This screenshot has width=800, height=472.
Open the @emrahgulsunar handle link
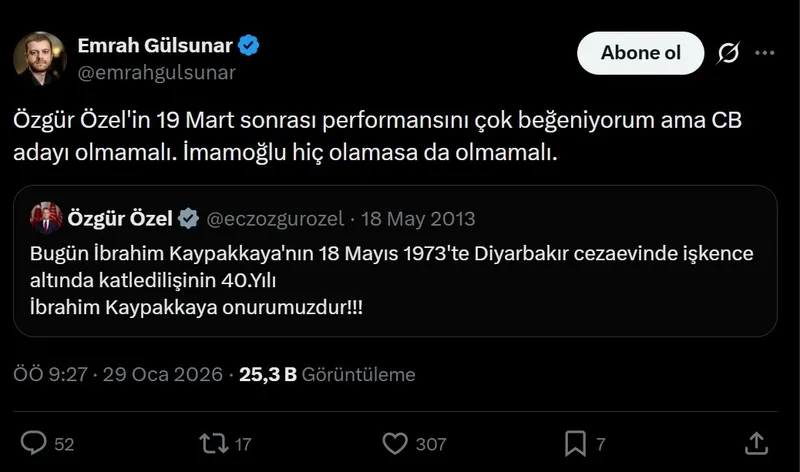(x=156, y=72)
